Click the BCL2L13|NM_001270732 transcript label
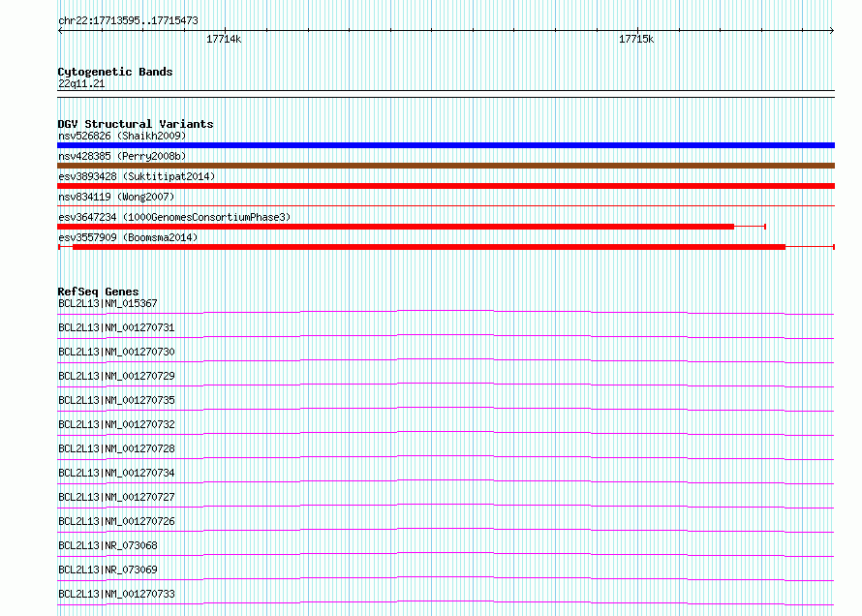Screen dimensions: 862x616 [x=116, y=424]
